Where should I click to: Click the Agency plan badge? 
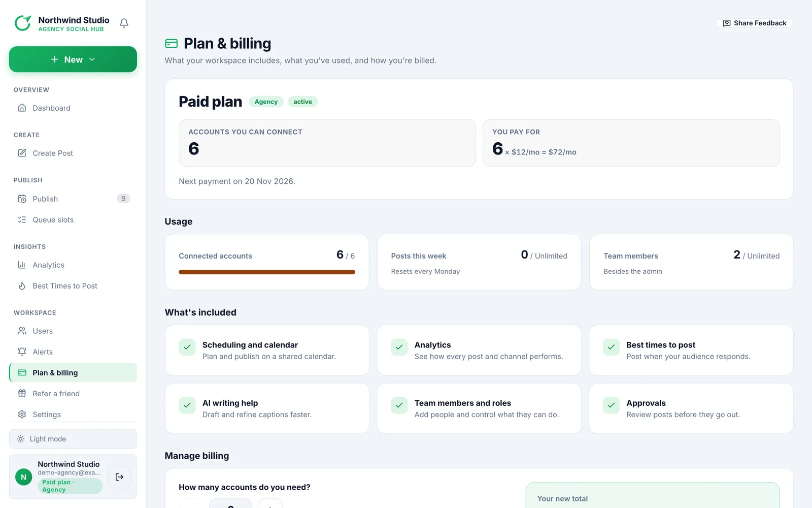tap(266, 102)
